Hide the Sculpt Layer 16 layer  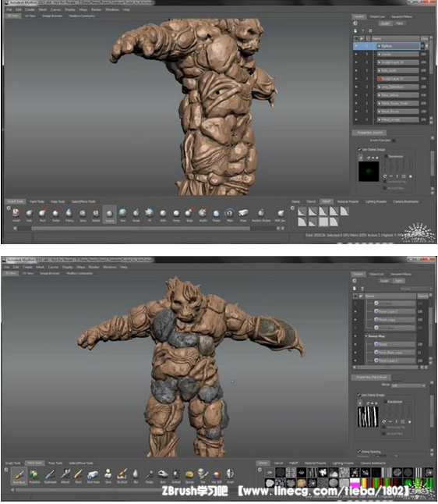[356, 62]
